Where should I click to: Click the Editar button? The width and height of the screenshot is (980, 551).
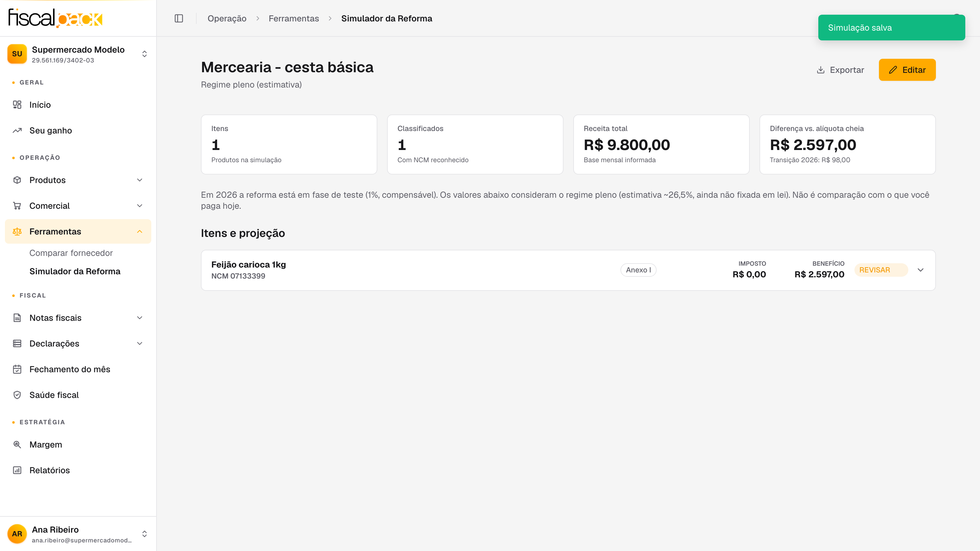(x=907, y=70)
